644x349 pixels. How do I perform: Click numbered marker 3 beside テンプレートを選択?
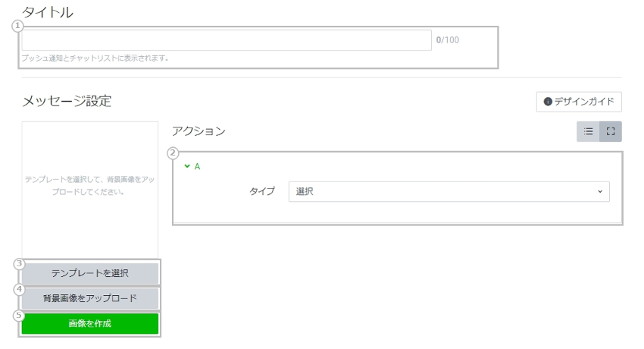pyautogui.click(x=20, y=264)
